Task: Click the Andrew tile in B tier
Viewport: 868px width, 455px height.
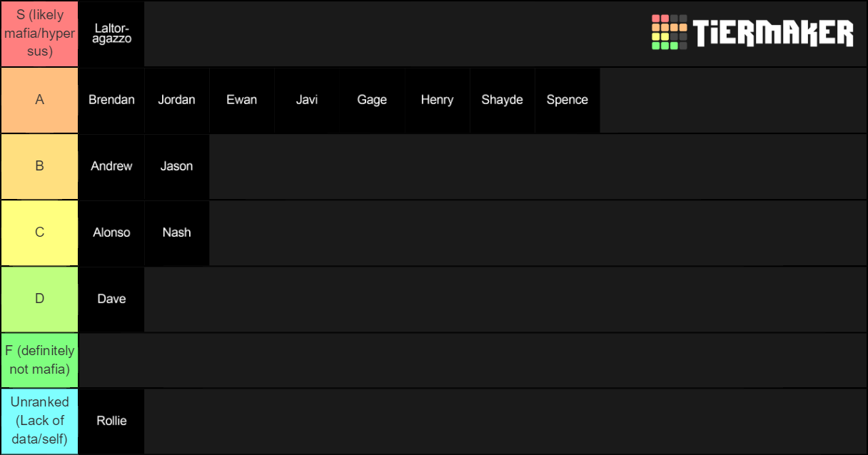Action: click(111, 166)
